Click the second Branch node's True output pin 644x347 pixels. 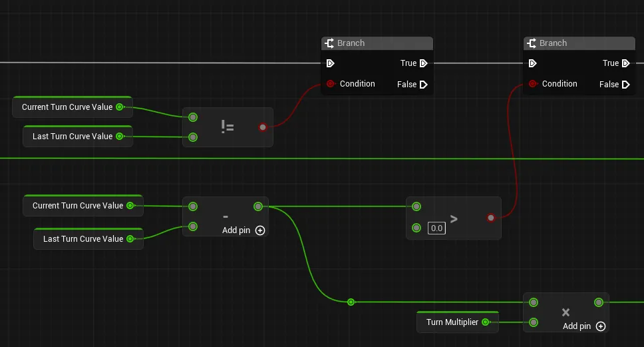(625, 63)
